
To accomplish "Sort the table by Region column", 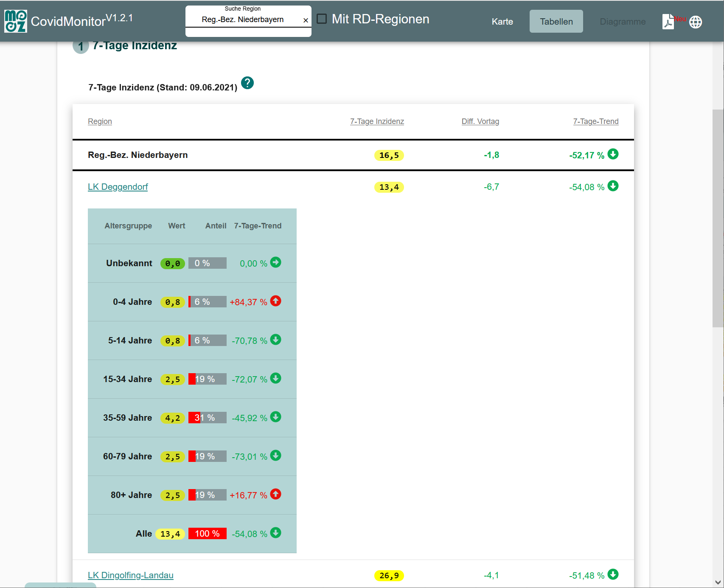I will (x=100, y=121).
